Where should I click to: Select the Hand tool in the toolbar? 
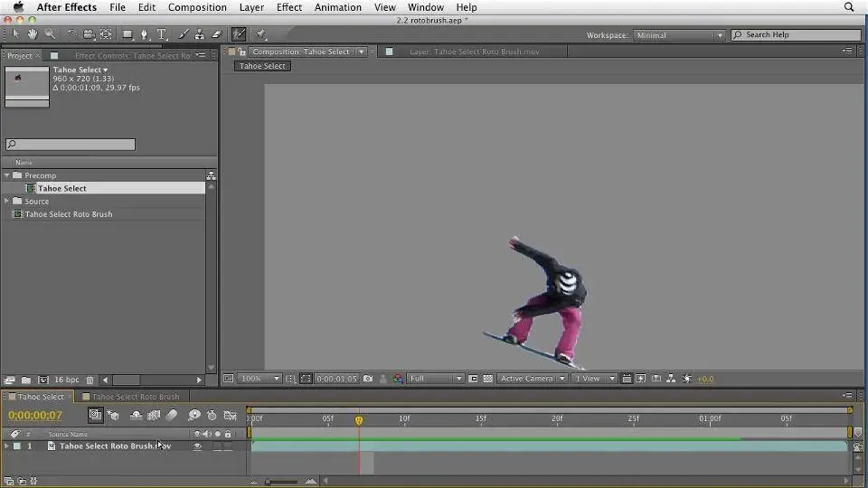[x=33, y=34]
